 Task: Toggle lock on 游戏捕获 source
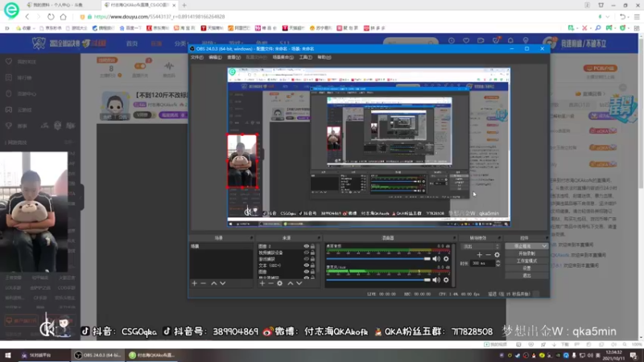[x=312, y=259]
